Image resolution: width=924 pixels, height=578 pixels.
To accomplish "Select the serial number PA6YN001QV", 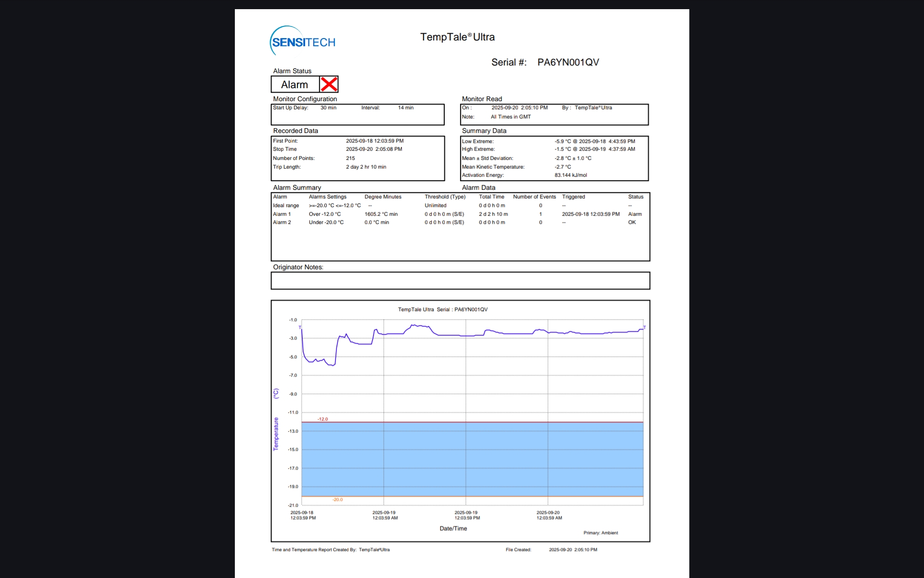I will click(568, 62).
